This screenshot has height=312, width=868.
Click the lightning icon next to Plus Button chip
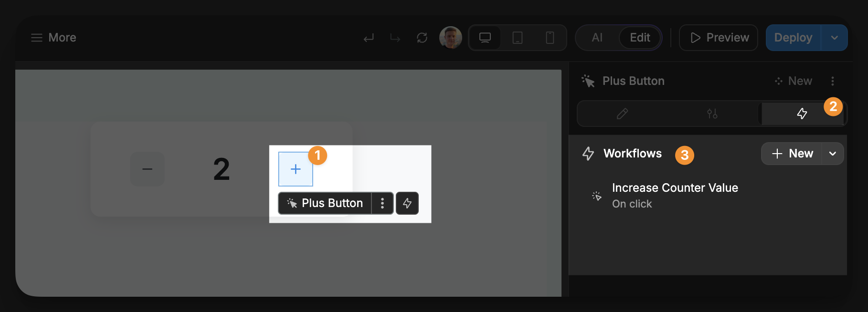[407, 203]
